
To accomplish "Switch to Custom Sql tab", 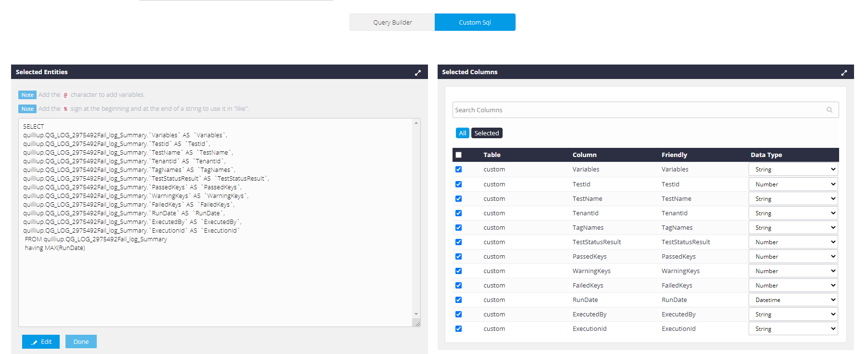I will point(475,22).
